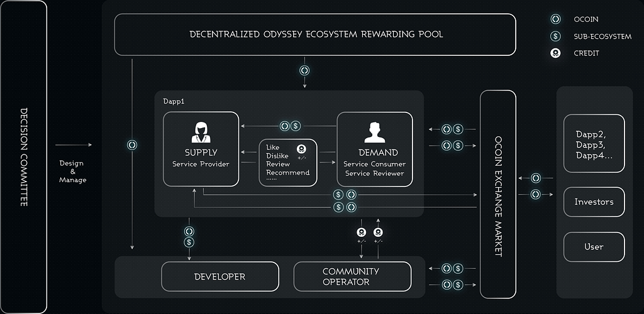Select the Investors box
This screenshot has height=314, width=644.
594,202
